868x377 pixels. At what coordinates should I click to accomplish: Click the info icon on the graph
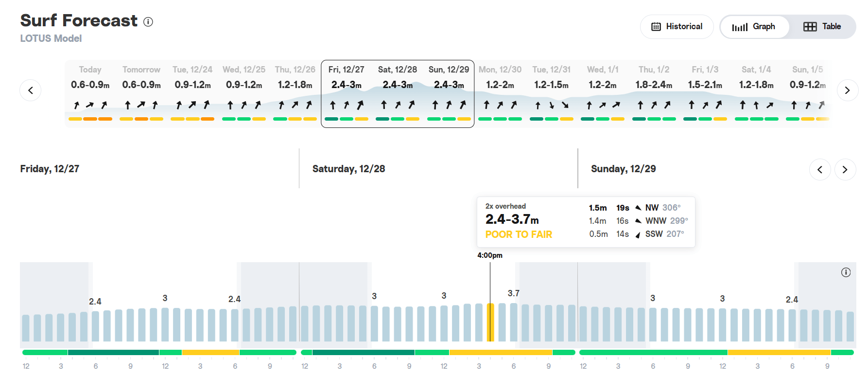(x=846, y=272)
